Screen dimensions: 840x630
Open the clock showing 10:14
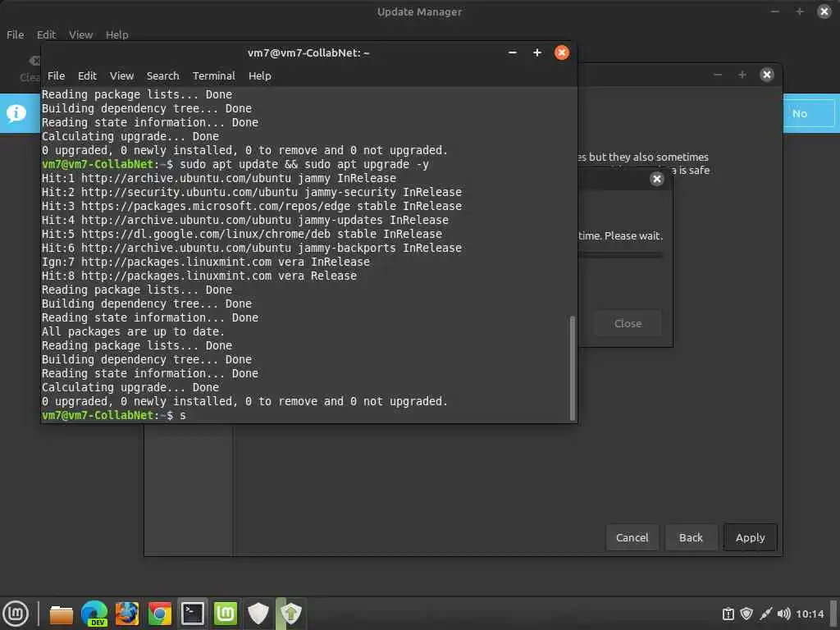click(x=810, y=614)
